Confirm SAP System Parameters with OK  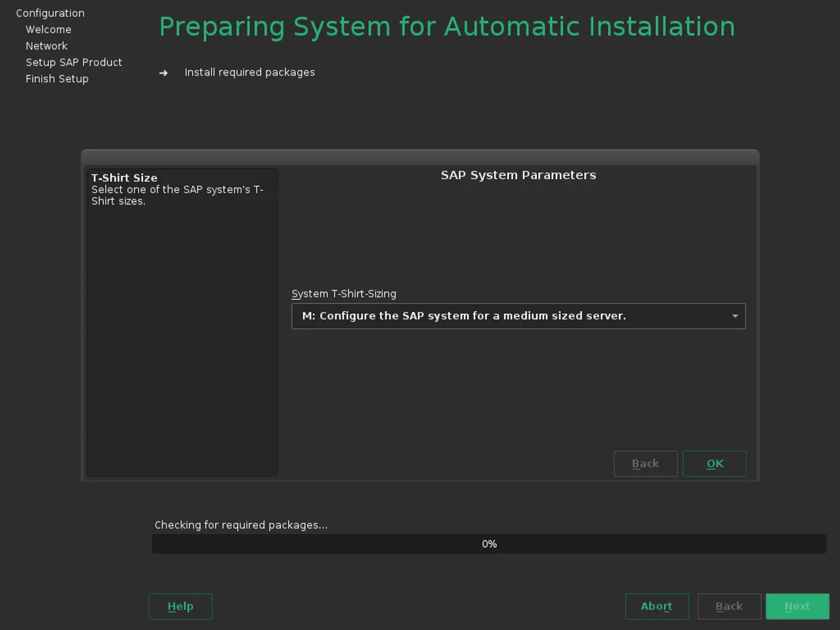click(715, 464)
